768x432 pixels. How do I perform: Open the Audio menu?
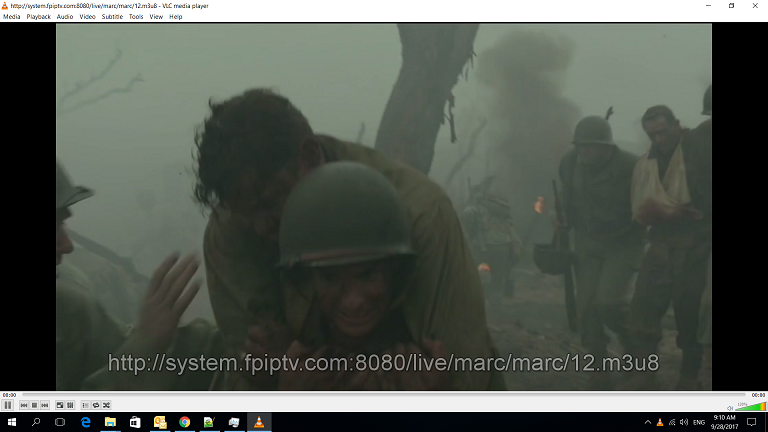(65, 17)
